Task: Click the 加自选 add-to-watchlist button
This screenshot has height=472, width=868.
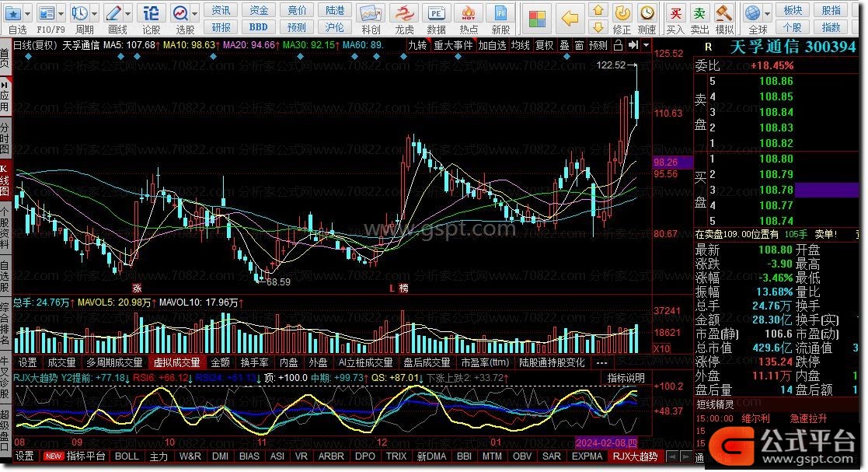Action: 492,45
